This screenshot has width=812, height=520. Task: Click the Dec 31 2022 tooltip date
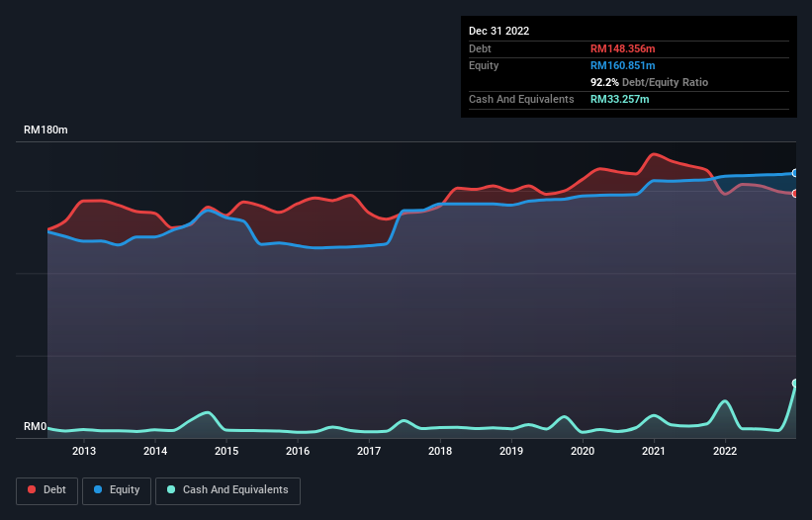tap(498, 31)
